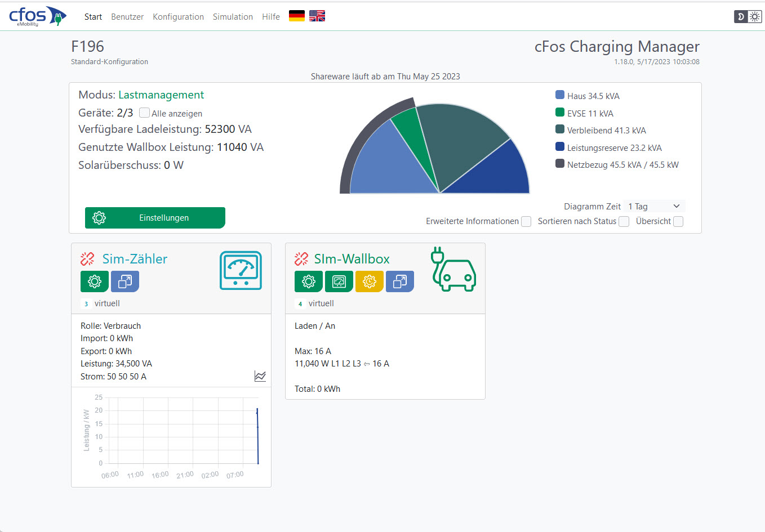The height and width of the screenshot is (532, 765).
Task: Click the 'Laden / An' status text
Action: point(315,326)
